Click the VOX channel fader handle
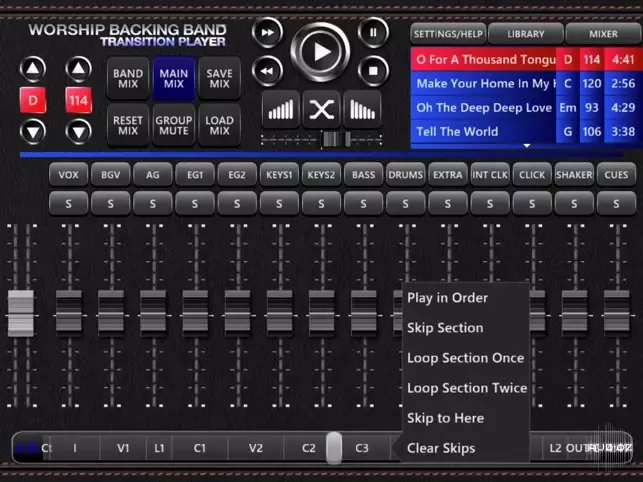Viewport: 643px width, 482px height. coord(69,313)
